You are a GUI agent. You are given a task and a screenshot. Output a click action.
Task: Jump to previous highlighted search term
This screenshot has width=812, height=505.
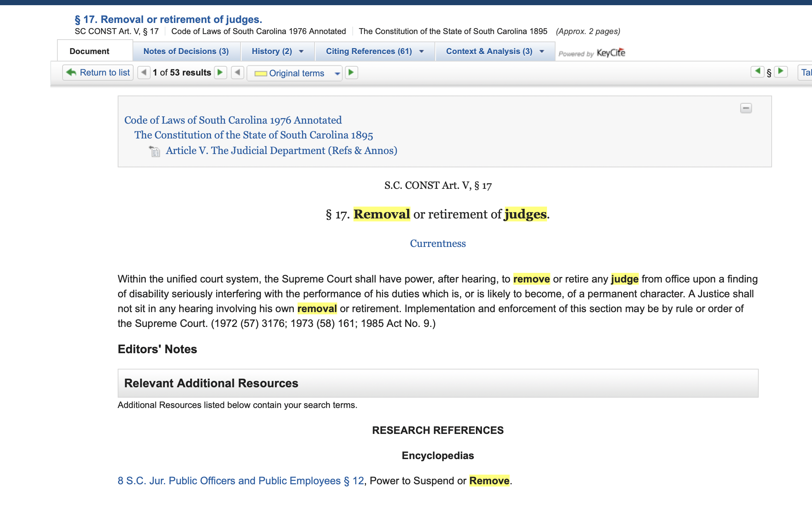coord(238,72)
